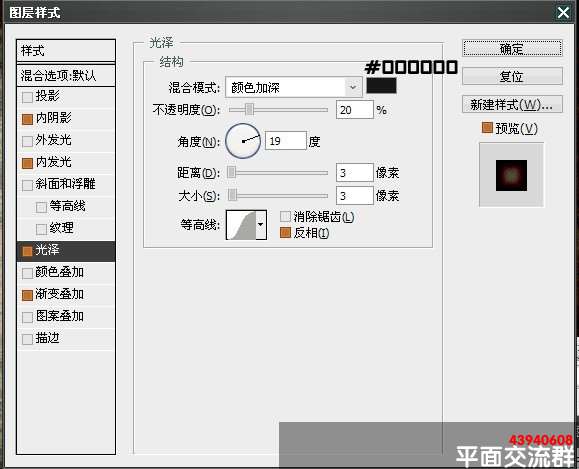This screenshot has height=469, width=579.
Task: Click the black color swatch
Action: [381, 86]
